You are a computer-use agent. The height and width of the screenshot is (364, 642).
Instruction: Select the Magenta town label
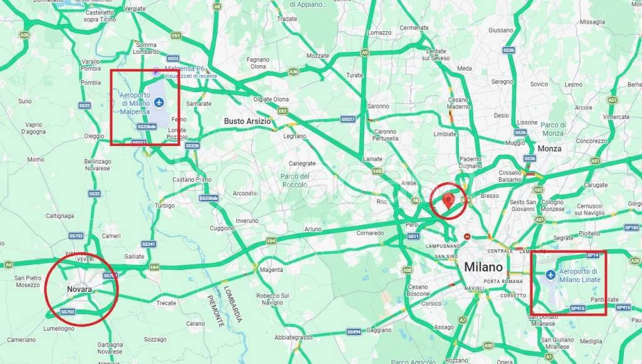(x=271, y=269)
